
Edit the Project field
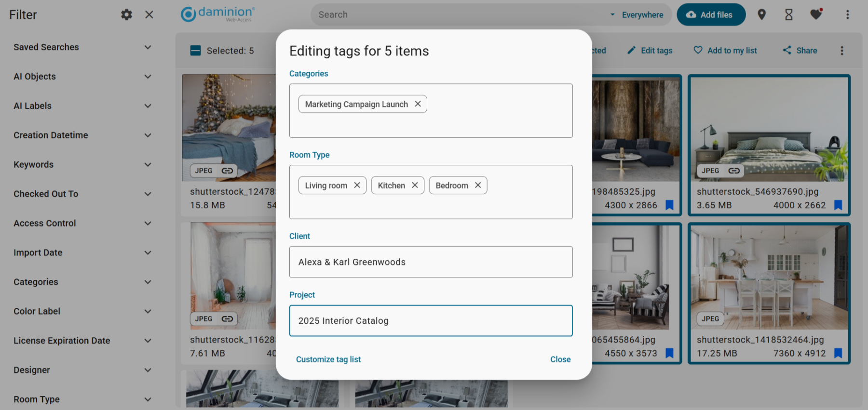tap(431, 321)
